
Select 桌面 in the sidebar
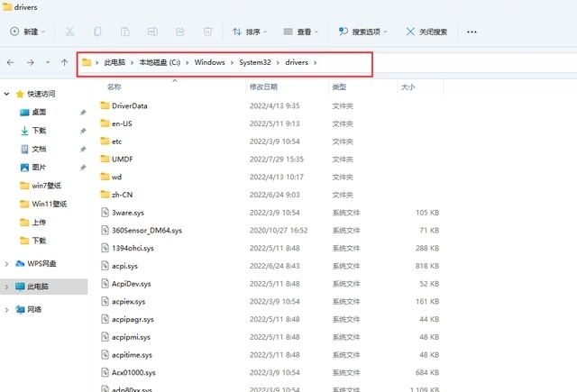click(x=39, y=113)
